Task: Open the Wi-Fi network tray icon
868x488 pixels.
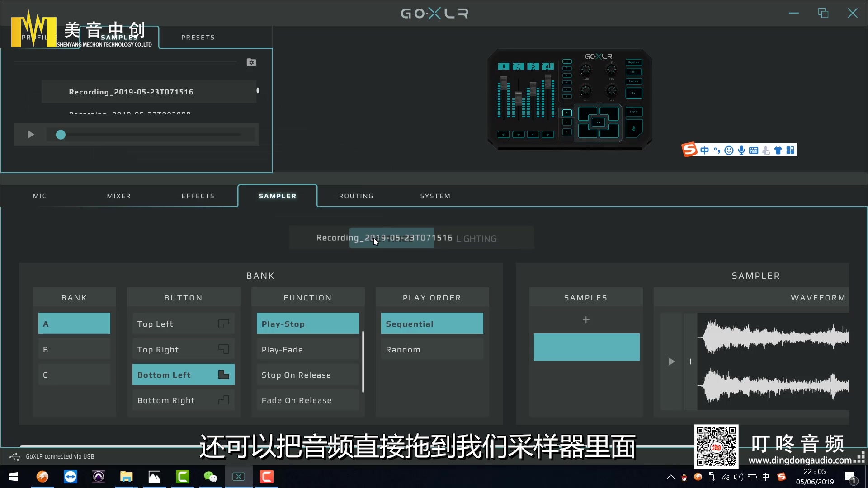Action: [725, 477]
